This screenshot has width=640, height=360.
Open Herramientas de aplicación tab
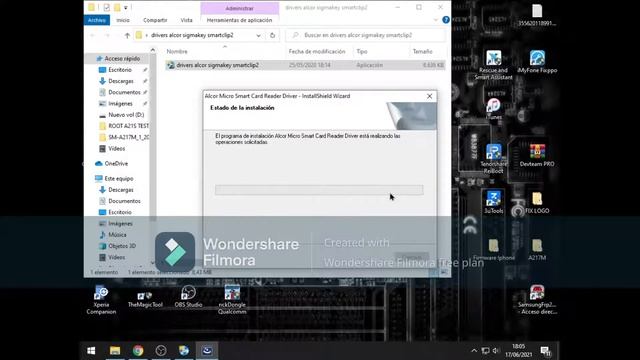(239, 20)
